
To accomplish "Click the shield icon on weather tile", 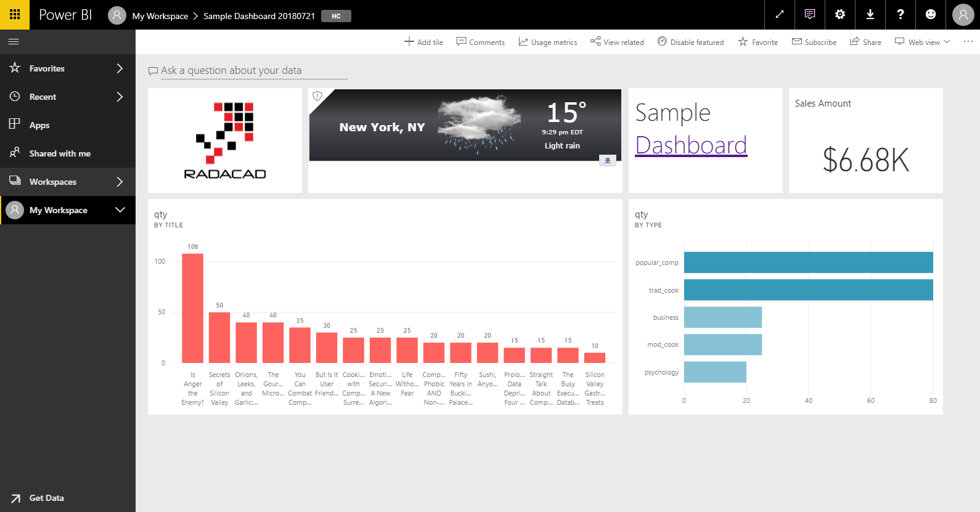I will click(x=317, y=96).
